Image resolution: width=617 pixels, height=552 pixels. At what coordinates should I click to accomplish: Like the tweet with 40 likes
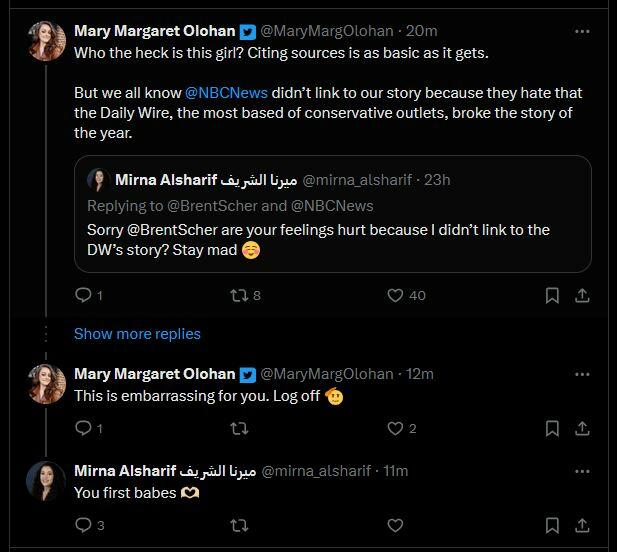[x=395, y=295]
